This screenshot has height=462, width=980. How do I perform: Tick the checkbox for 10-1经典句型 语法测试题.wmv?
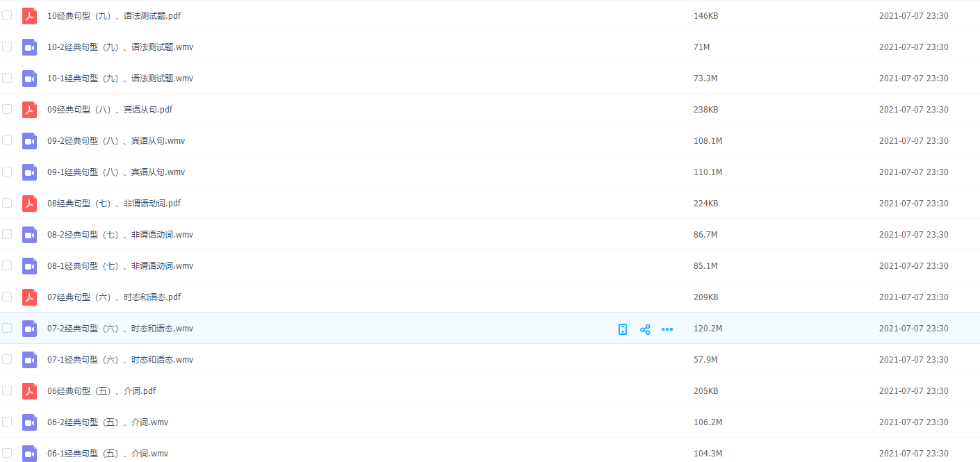[7, 78]
